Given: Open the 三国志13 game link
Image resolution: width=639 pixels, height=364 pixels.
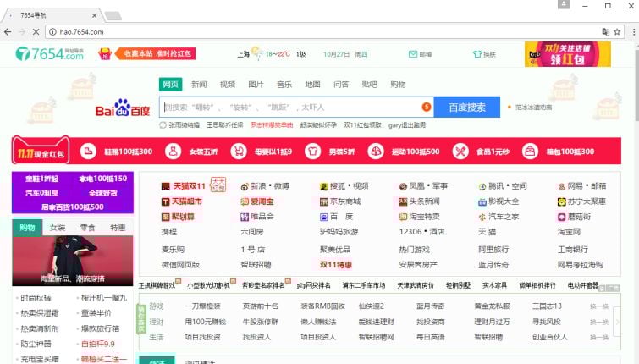Looking at the screenshot, I should [x=547, y=306].
